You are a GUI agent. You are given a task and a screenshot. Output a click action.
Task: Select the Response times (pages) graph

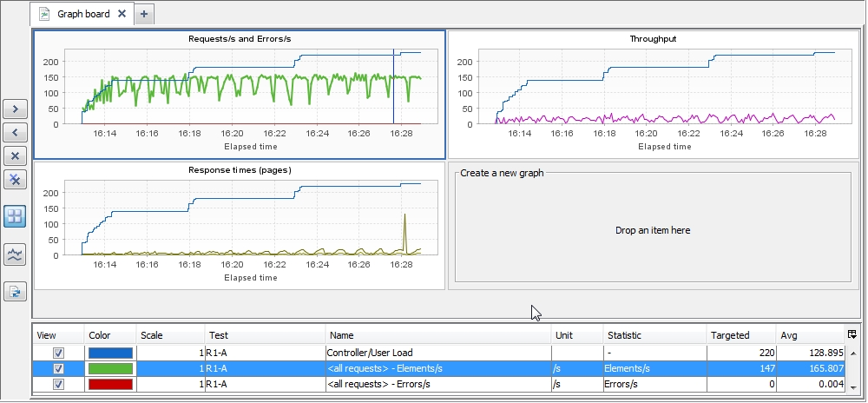240,225
